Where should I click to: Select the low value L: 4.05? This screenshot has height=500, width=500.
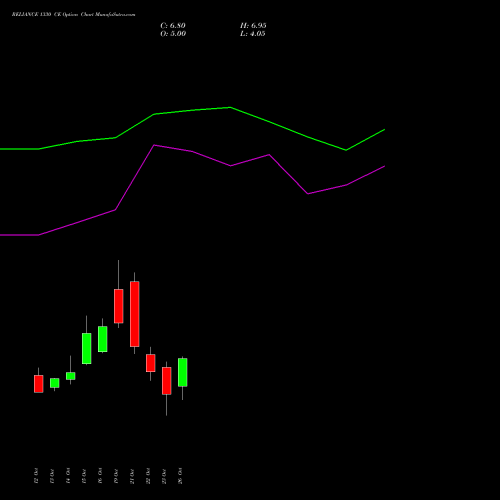click(x=253, y=34)
